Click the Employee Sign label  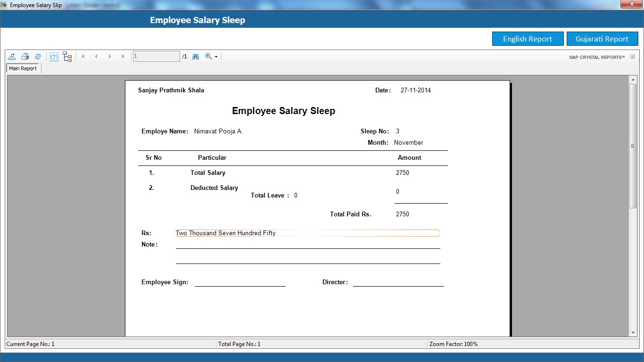(x=165, y=282)
